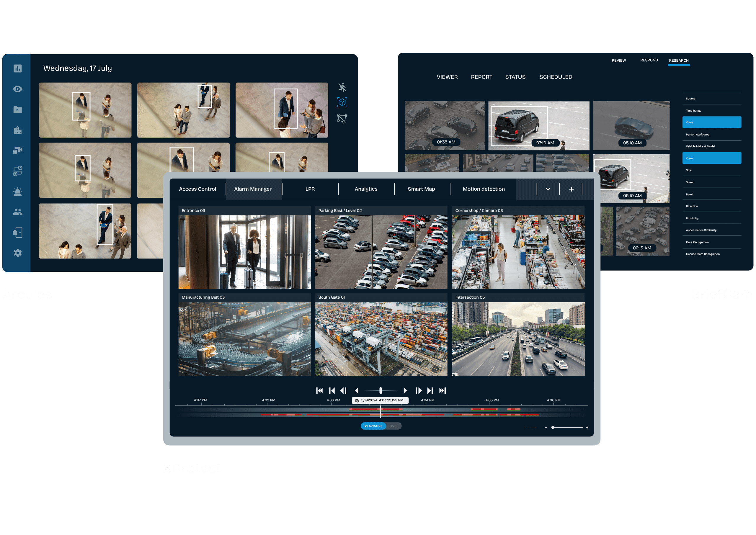Click the eye view icon in sidebar
Screen dimensions: 756x535
17,89
